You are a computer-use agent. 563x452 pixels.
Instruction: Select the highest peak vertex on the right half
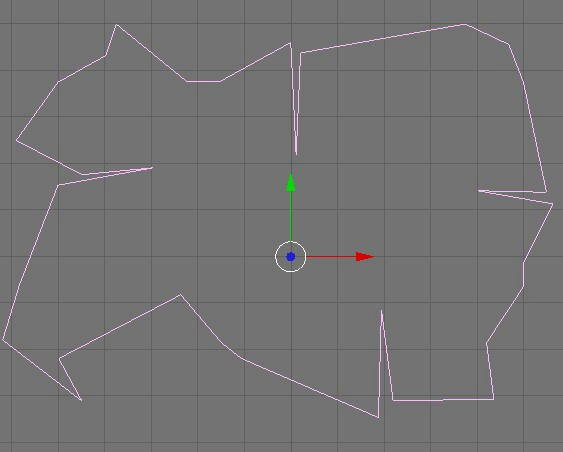click(x=465, y=24)
